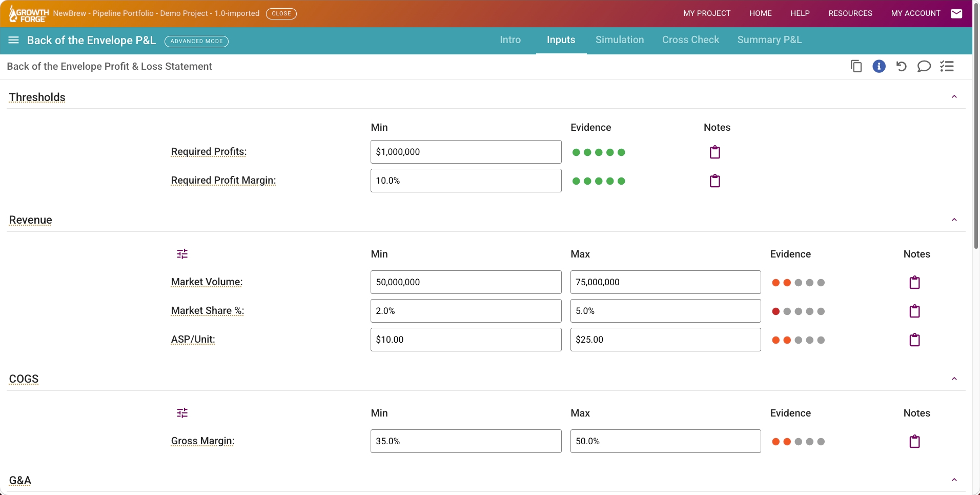Collapse the Thresholds section chevron
Viewport: 980px width, 495px height.
click(954, 97)
